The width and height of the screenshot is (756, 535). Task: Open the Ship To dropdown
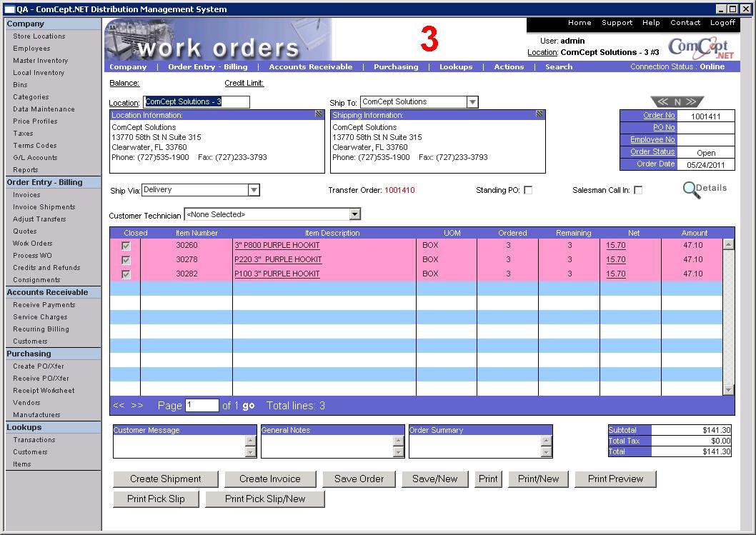472,102
